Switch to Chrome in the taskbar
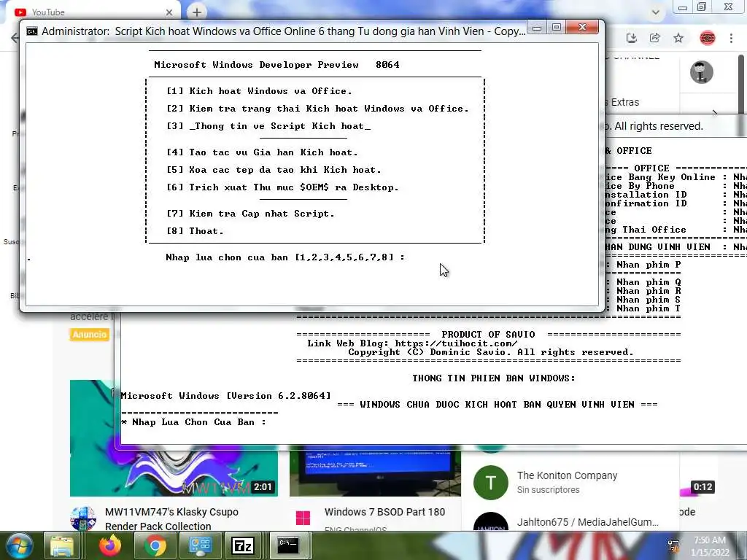 click(x=155, y=545)
